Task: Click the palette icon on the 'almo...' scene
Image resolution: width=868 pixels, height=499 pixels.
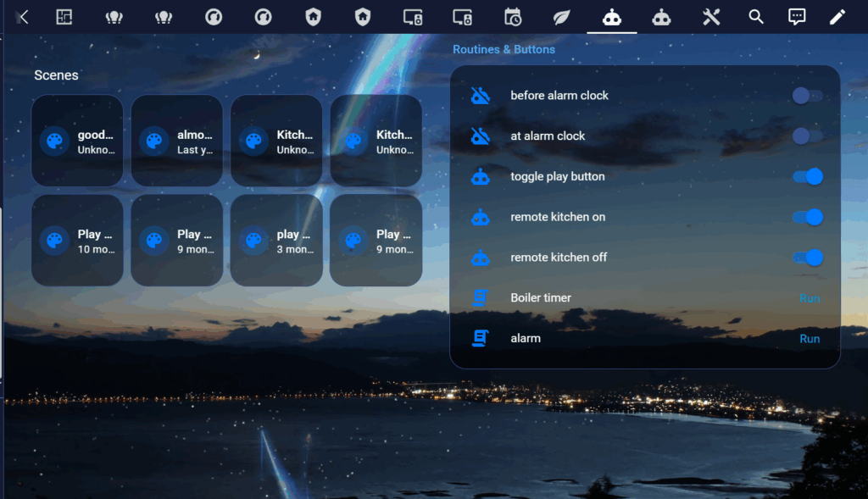Action: 154,141
